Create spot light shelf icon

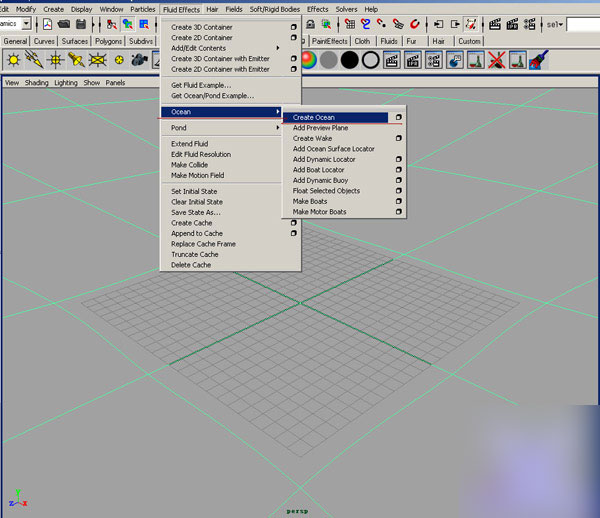point(76,60)
